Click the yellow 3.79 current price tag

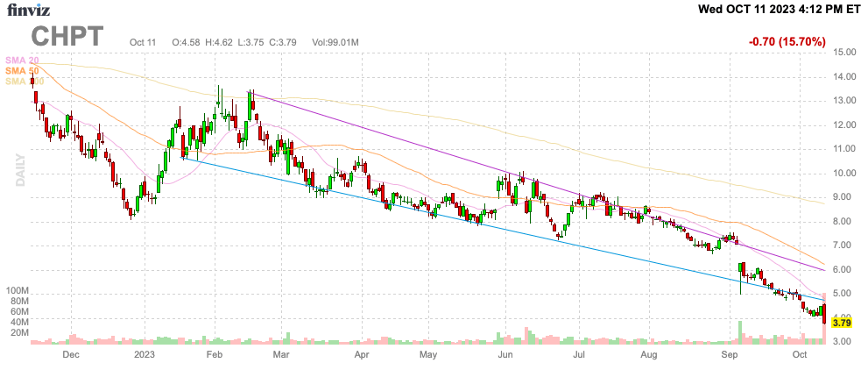[842, 323]
